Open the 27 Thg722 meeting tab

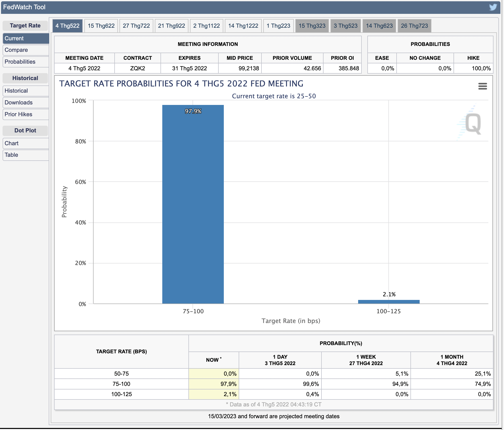[x=136, y=26]
